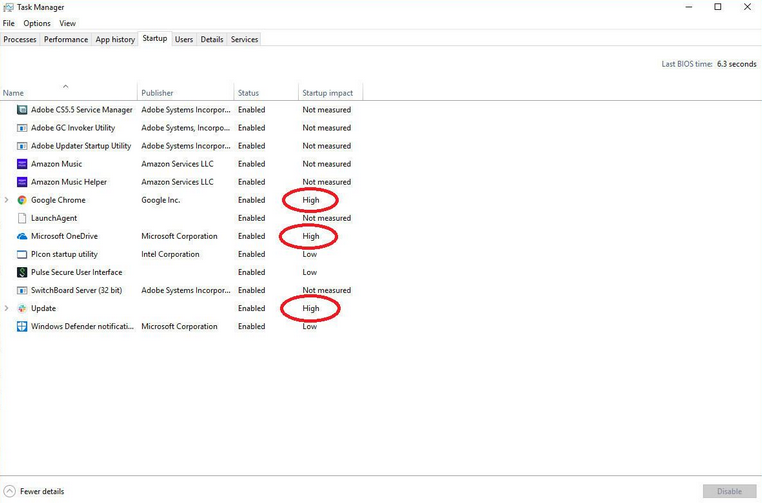
Task: Select Pulse Secure User Interface name text
Action: pyautogui.click(x=76, y=272)
